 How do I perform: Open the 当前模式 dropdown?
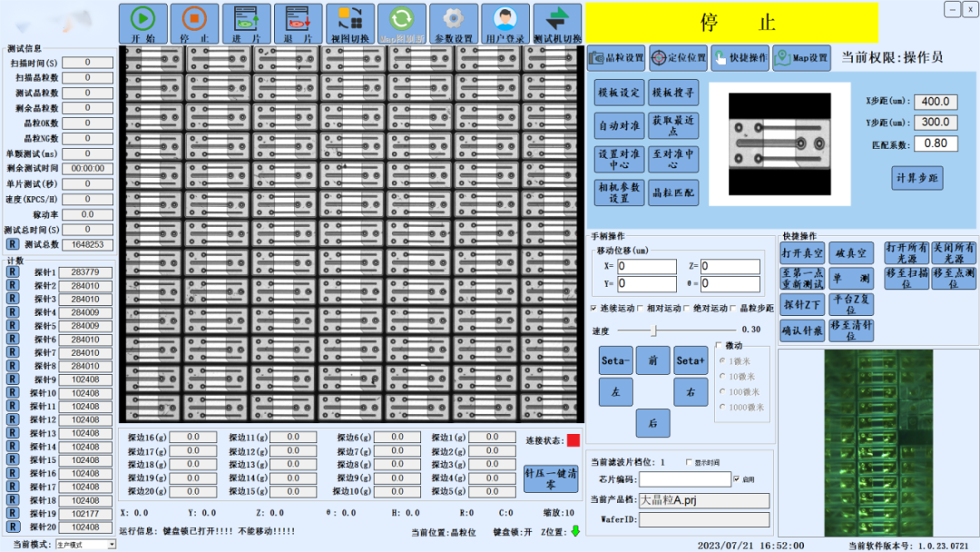click(x=85, y=545)
